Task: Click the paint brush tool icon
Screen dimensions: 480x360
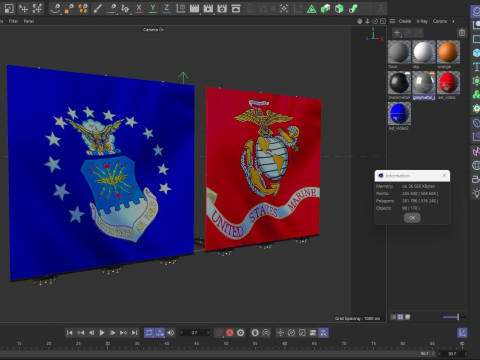Action: point(97,8)
